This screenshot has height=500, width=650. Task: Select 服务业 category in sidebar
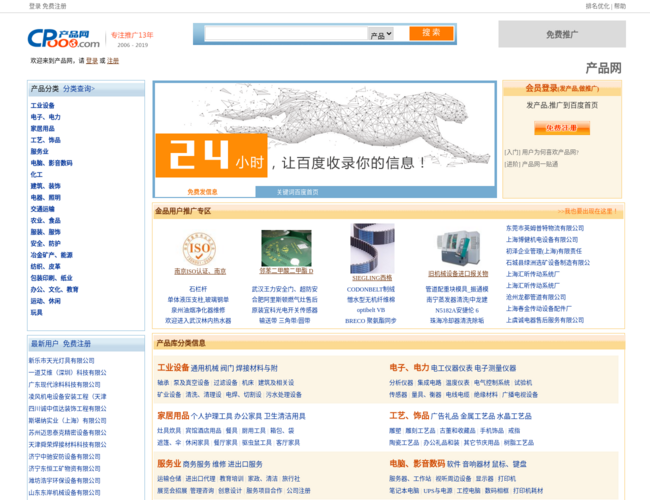[x=39, y=151]
